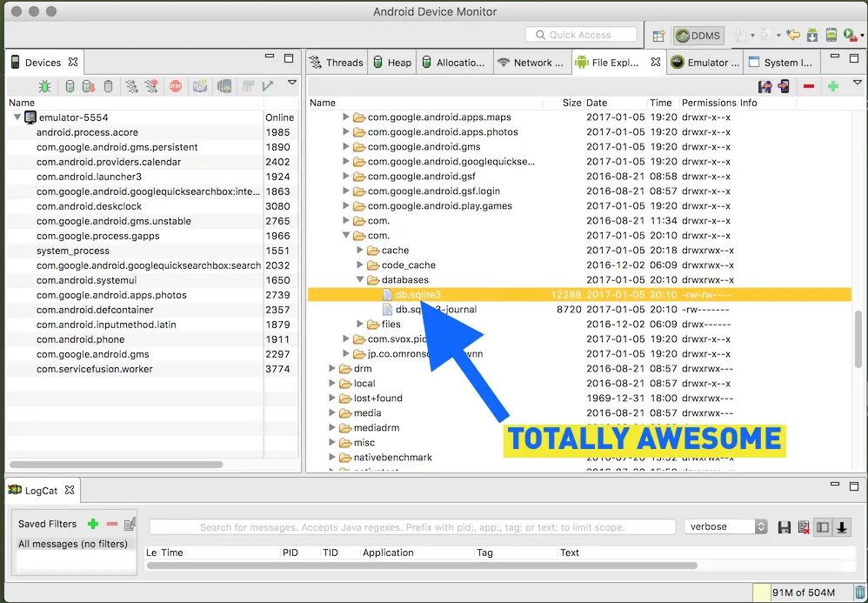The width and height of the screenshot is (868, 603).
Task: Open the Android SDK Manager download icon
Action: pyautogui.click(x=812, y=36)
